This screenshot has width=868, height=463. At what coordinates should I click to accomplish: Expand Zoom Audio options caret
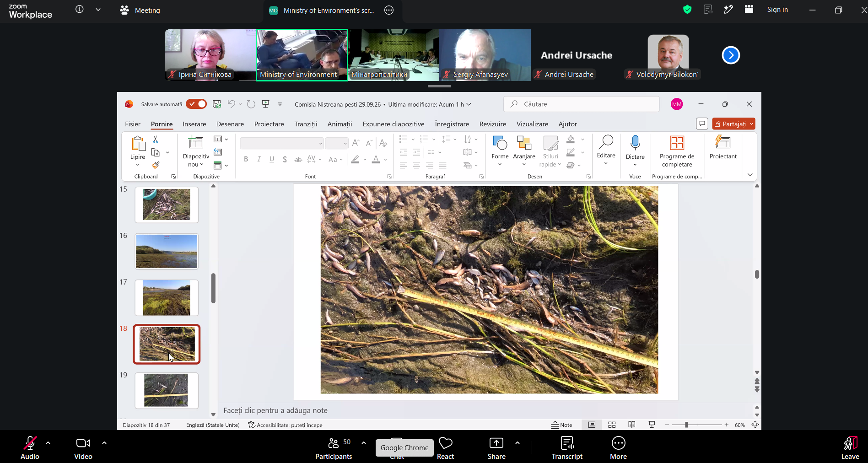48,443
